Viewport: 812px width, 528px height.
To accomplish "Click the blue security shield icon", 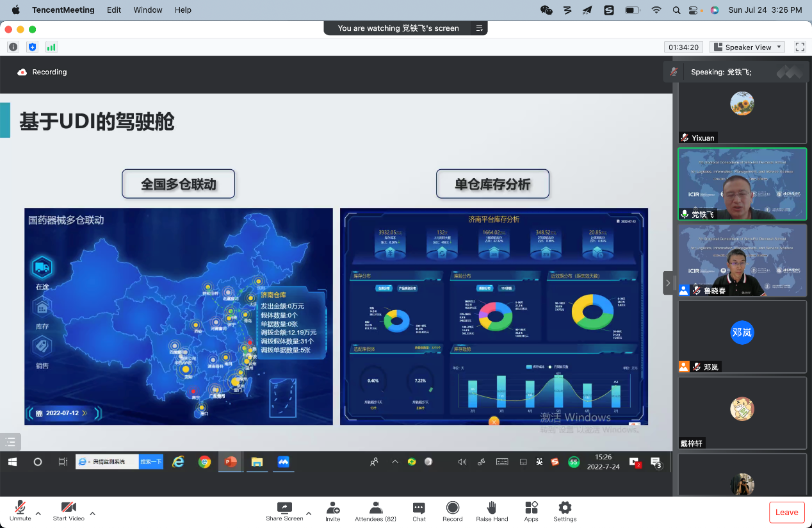I will 32,47.
